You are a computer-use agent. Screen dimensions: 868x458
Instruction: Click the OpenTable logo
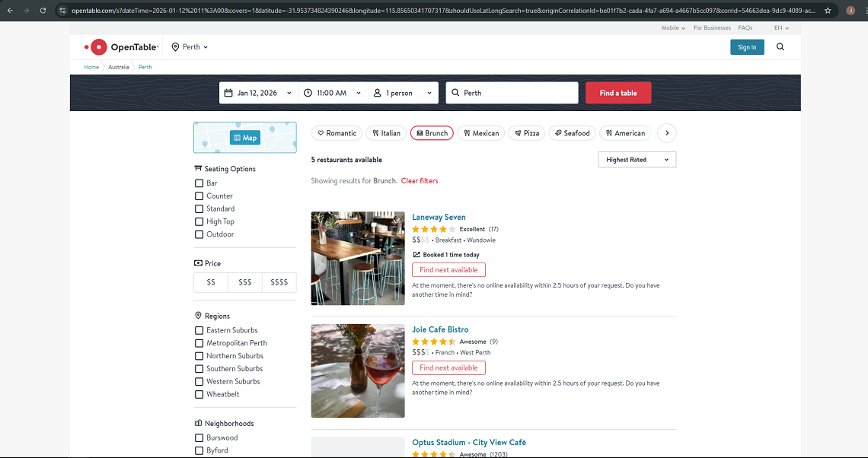(x=121, y=48)
